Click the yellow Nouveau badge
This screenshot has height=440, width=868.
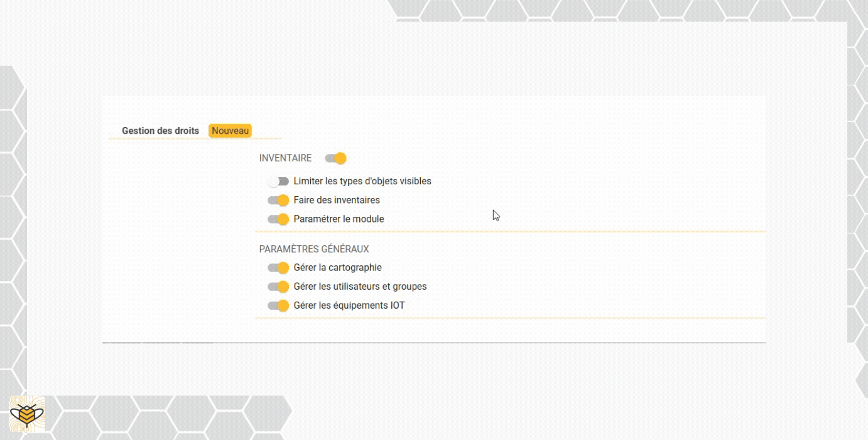pos(230,131)
